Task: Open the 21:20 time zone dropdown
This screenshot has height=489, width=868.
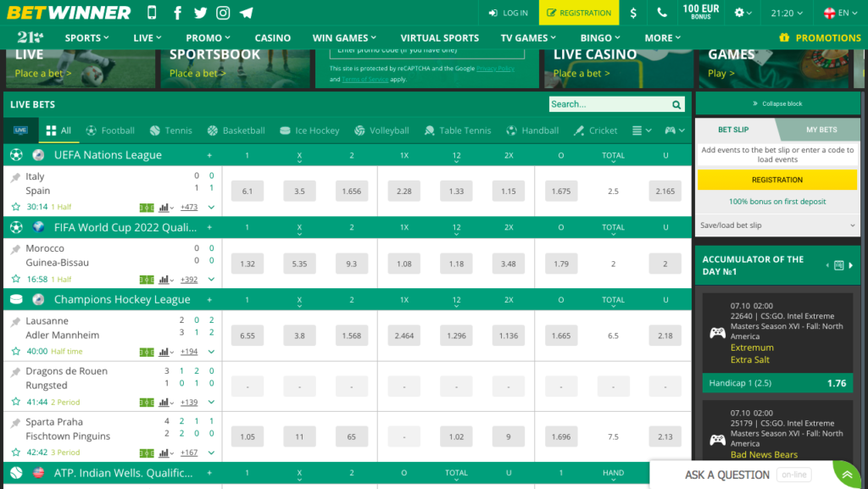Action: [787, 13]
